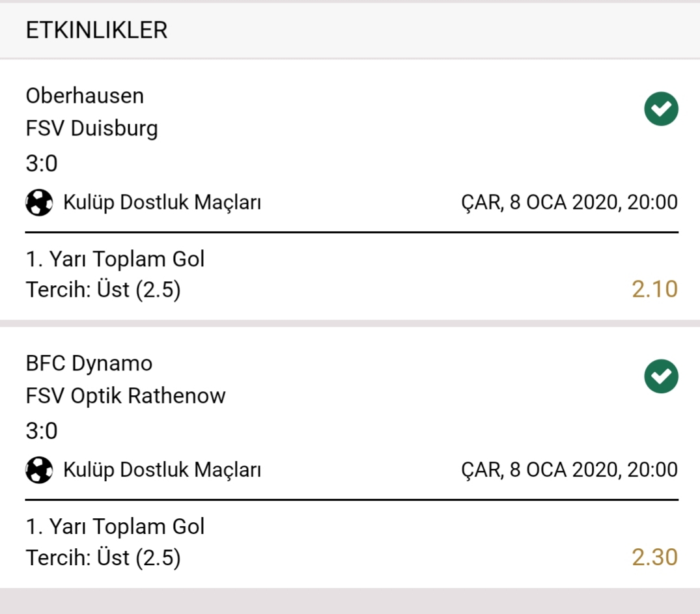The height and width of the screenshot is (614, 700).
Task: Open Kulüp Dostluk Maçları league in second event
Action: click(x=162, y=470)
